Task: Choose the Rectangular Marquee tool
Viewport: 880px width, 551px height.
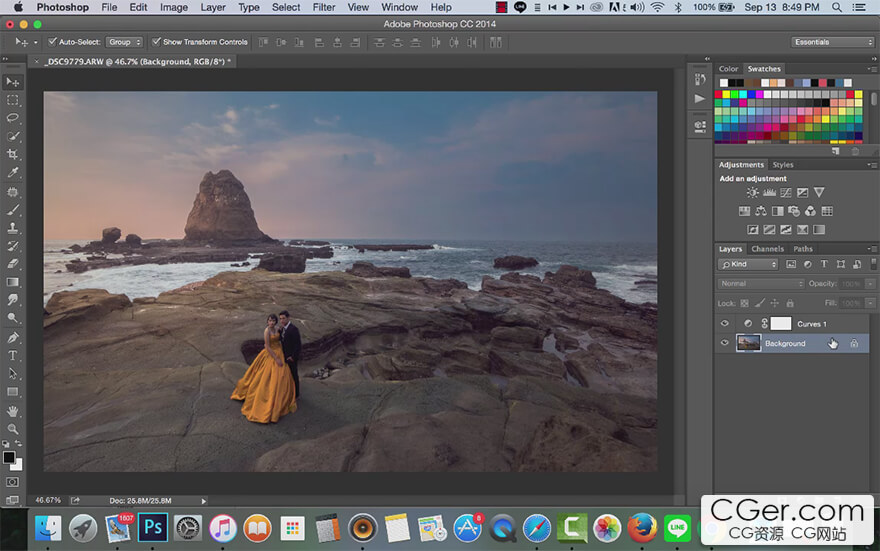Action: [13, 100]
